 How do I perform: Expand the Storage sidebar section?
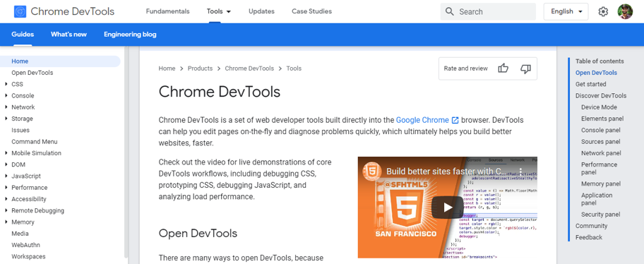click(6, 119)
